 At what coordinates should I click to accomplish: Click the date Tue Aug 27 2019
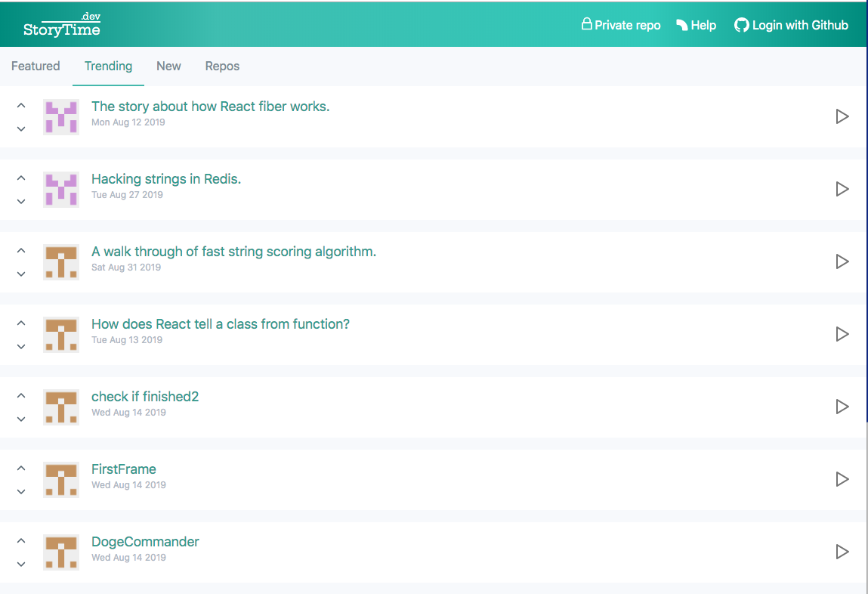coord(127,195)
